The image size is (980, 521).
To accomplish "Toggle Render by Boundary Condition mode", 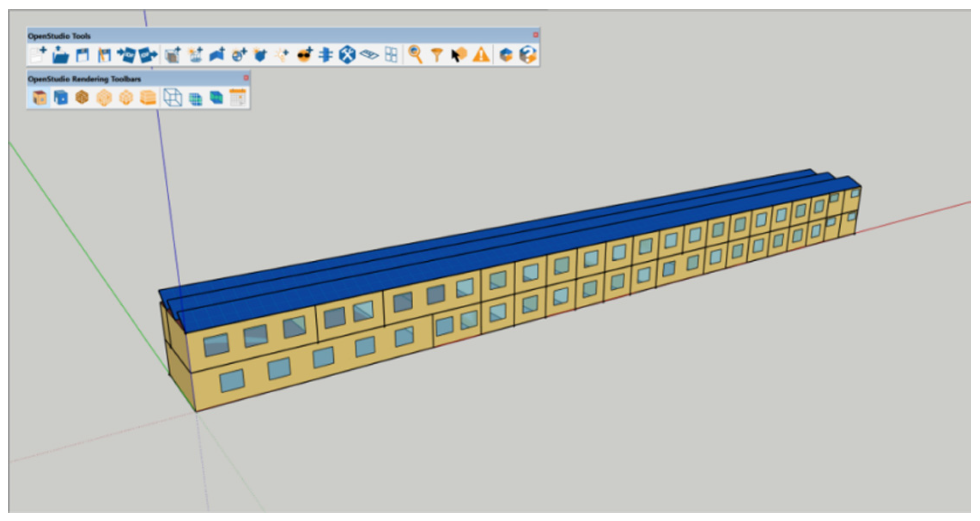I will 60,98.
